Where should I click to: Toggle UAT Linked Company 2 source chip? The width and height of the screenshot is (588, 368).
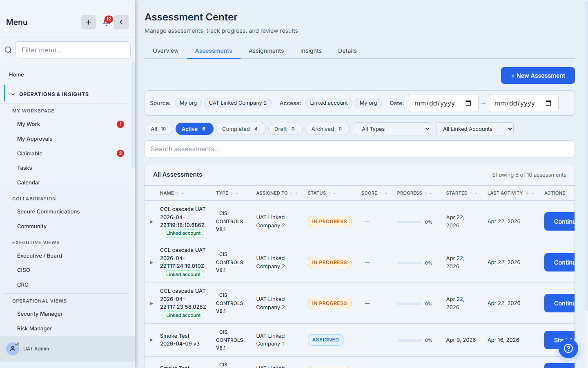point(238,103)
